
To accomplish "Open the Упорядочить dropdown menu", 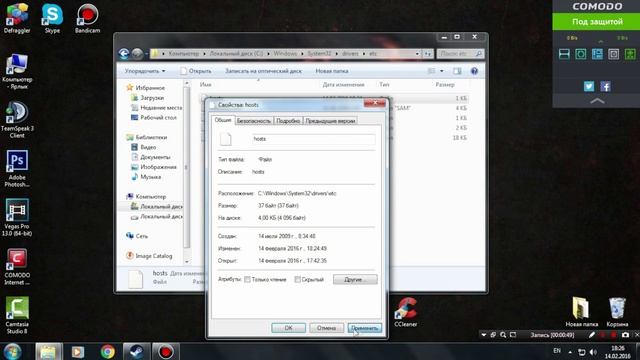I will (145, 71).
